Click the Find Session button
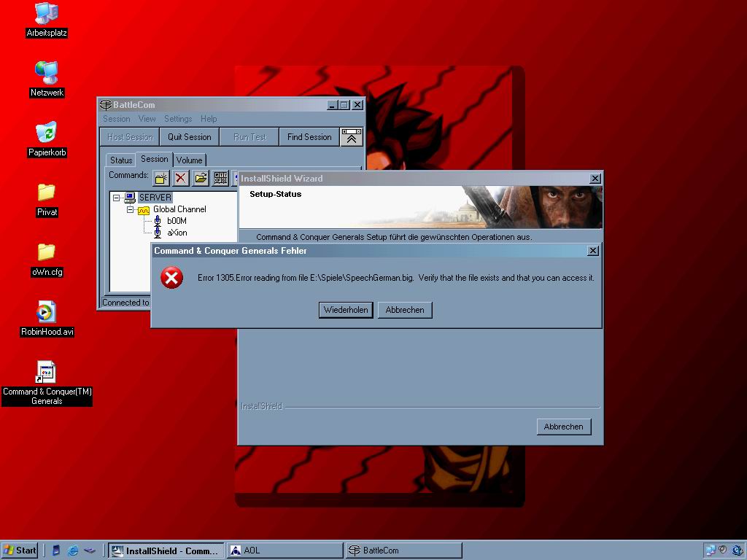 coord(309,136)
